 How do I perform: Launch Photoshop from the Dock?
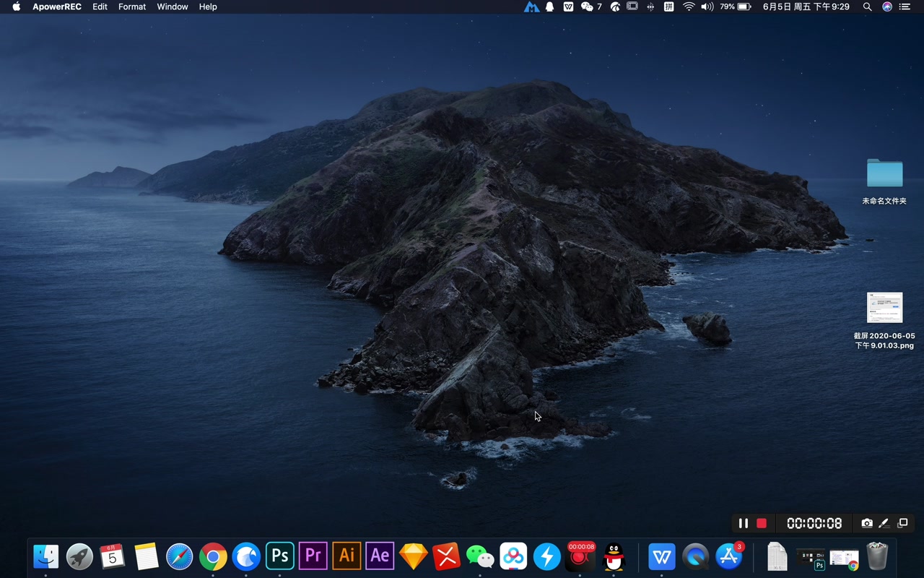[x=280, y=556]
